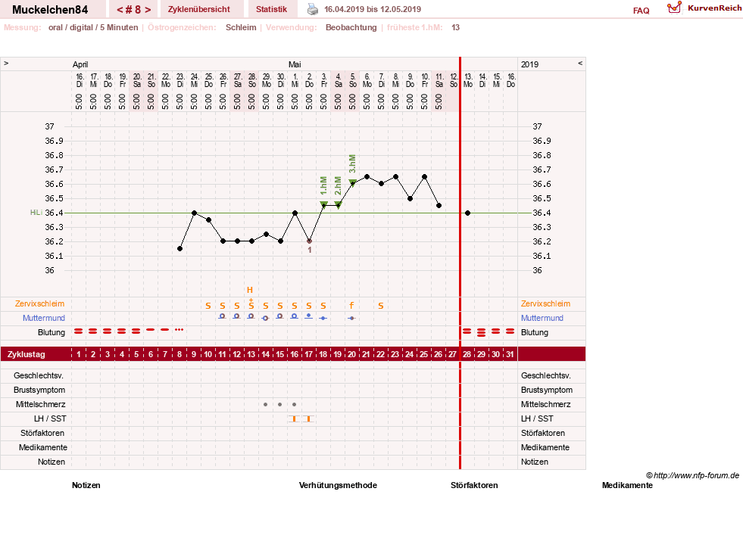743x560 pixels.
Task: Open the FAQ link
Action: pyautogui.click(x=641, y=11)
